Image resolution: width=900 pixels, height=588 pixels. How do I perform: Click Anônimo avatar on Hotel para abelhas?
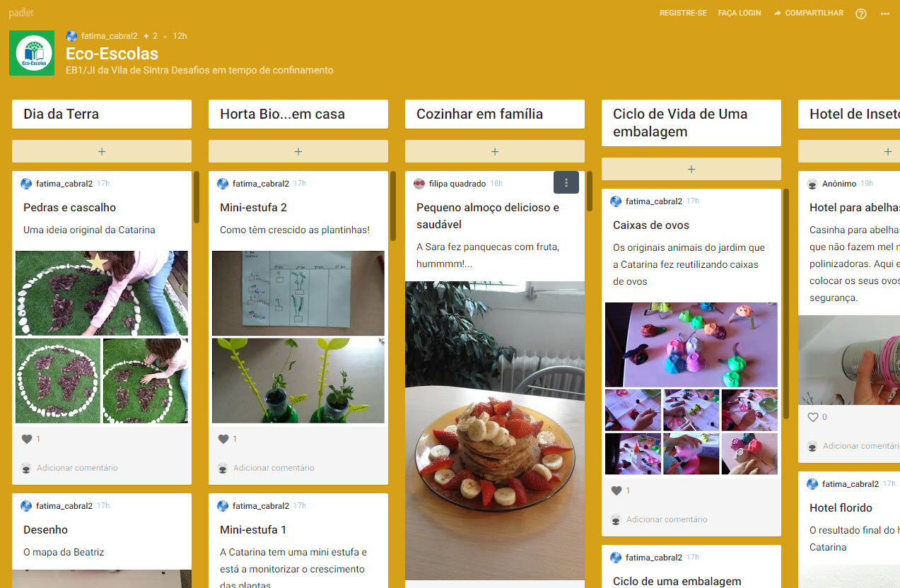(812, 184)
